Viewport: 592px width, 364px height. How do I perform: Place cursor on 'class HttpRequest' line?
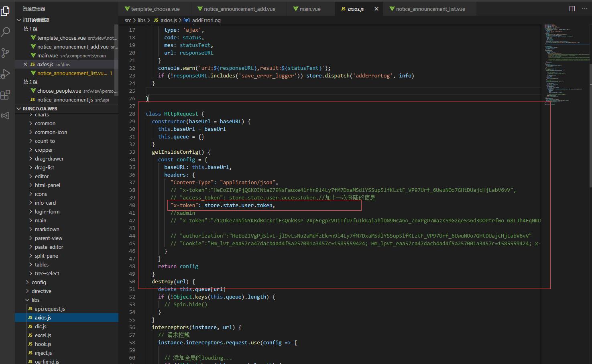pyautogui.click(x=175, y=114)
